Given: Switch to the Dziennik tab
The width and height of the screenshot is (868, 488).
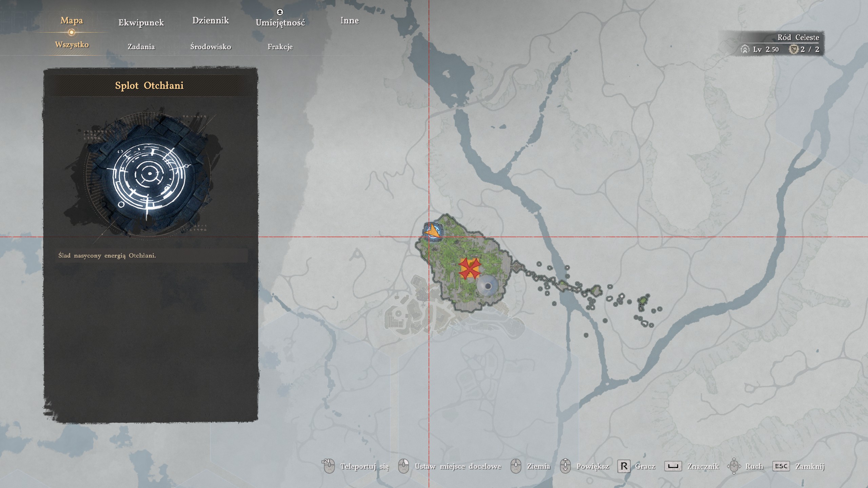Looking at the screenshot, I should (x=211, y=21).
